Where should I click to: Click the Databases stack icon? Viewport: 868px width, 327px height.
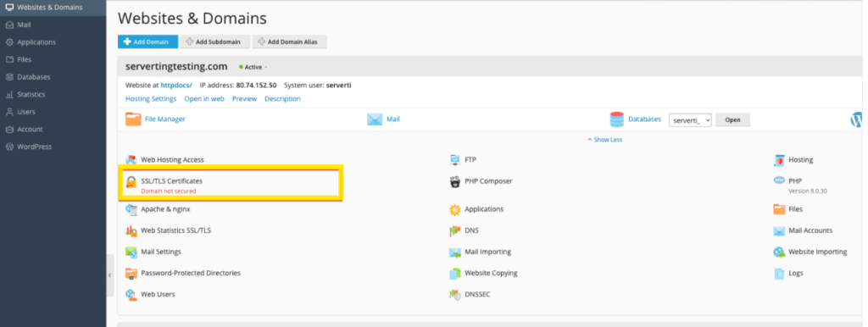point(617,119)
